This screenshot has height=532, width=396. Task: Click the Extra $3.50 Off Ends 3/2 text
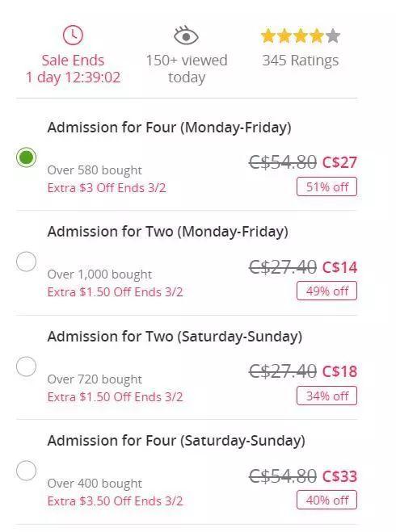(x=115, y=501)
